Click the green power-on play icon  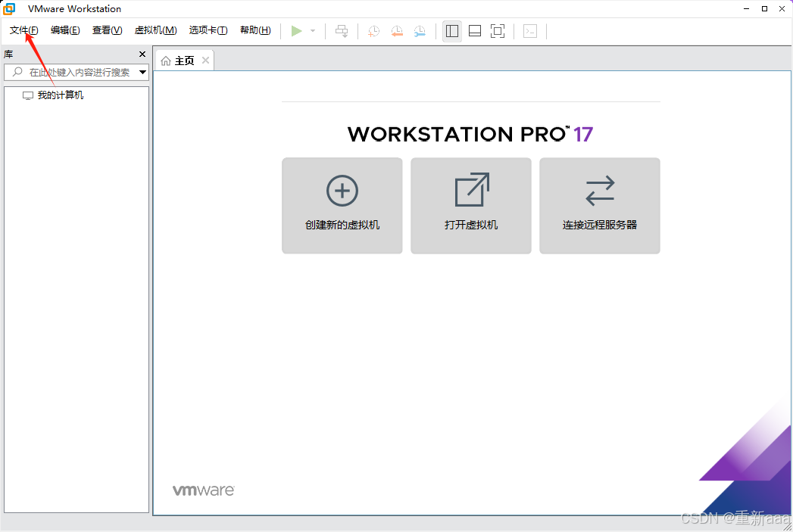(x=297, y=31)
